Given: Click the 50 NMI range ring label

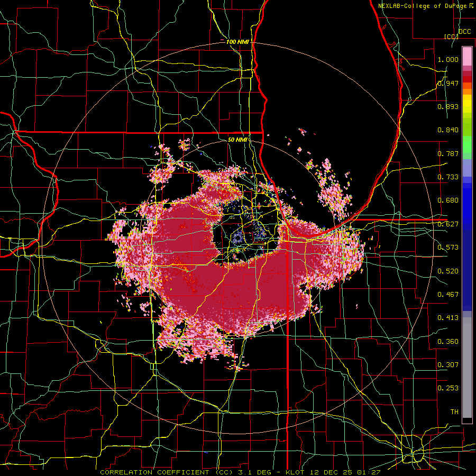Looking at the screenshot, I should tap(237, 140).
